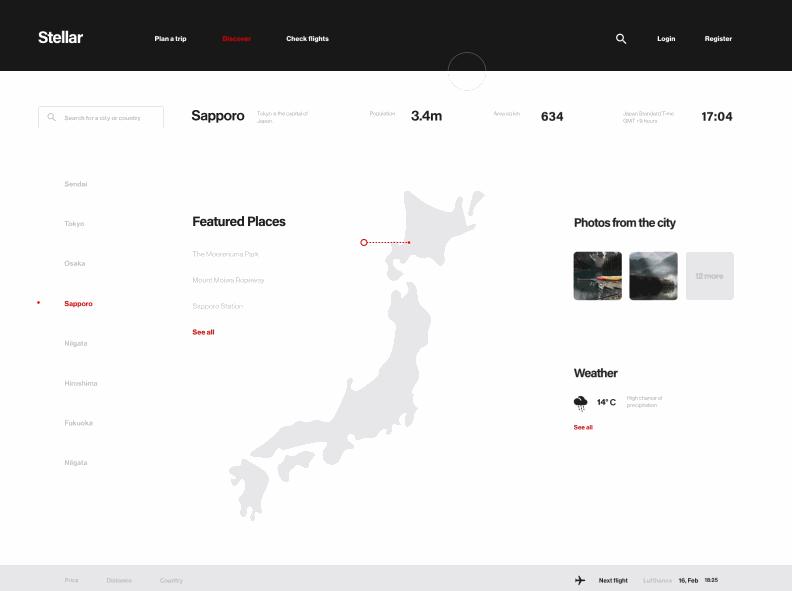
Task: Focus the search for a city field
Action: tap(108, 118)
